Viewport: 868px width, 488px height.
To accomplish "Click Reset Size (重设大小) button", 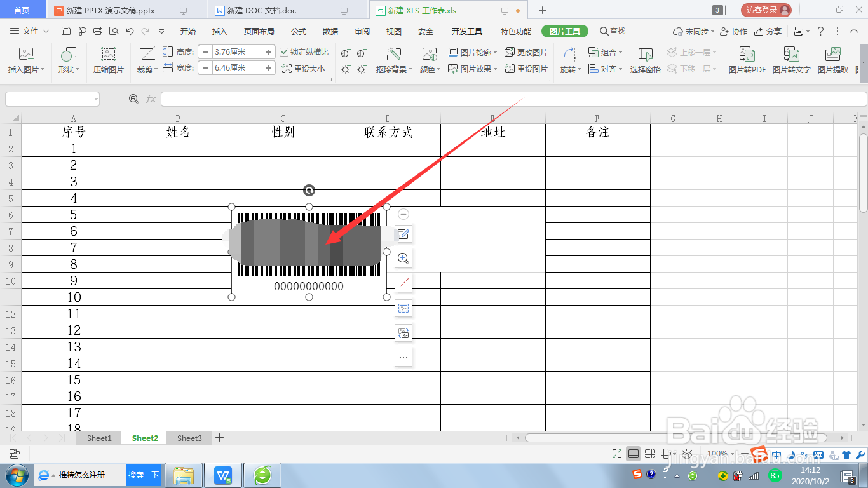I will click(303, 69).
